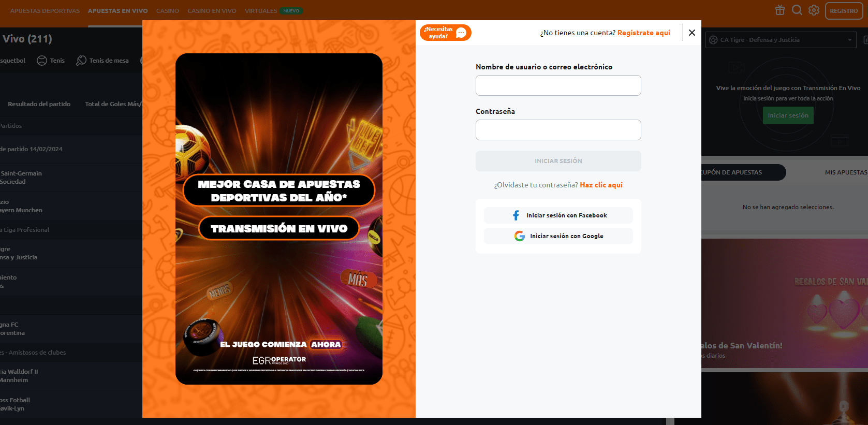Switch to the Casino tab

[x=168, y=11]
